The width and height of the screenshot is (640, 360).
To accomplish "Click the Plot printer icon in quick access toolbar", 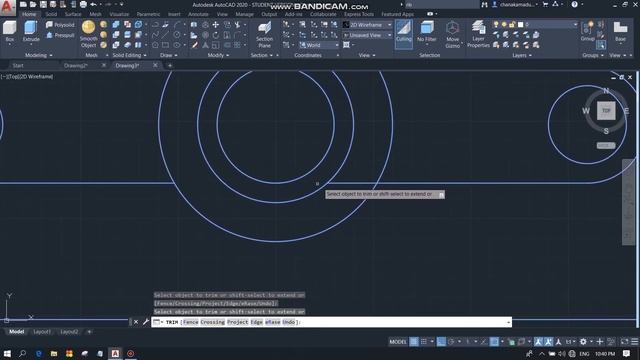I will 83,4.
